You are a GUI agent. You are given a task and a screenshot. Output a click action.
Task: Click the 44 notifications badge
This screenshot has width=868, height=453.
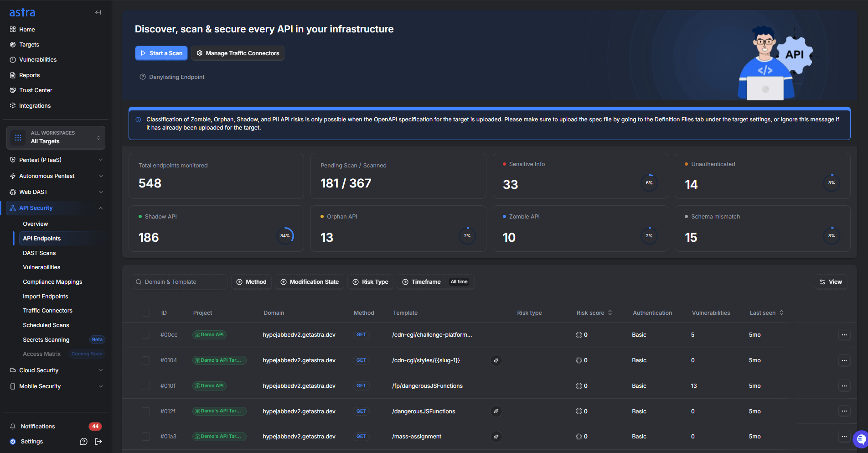tap(95, 427)
